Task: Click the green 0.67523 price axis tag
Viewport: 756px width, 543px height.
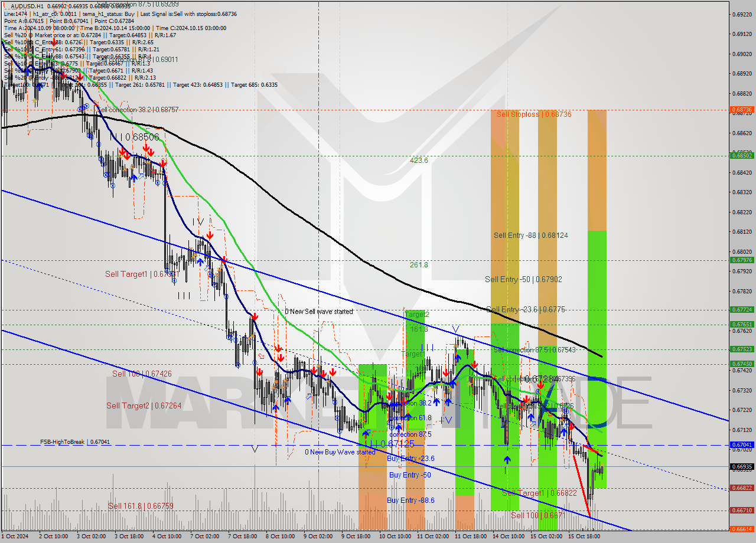Action: [742, 349]
